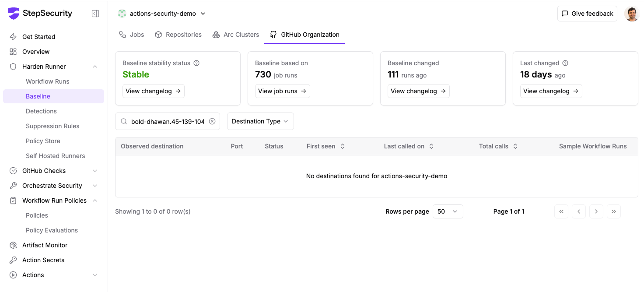
Task: Click the green Stable status text
Action: pyautogui.click(x=136, y=74)
